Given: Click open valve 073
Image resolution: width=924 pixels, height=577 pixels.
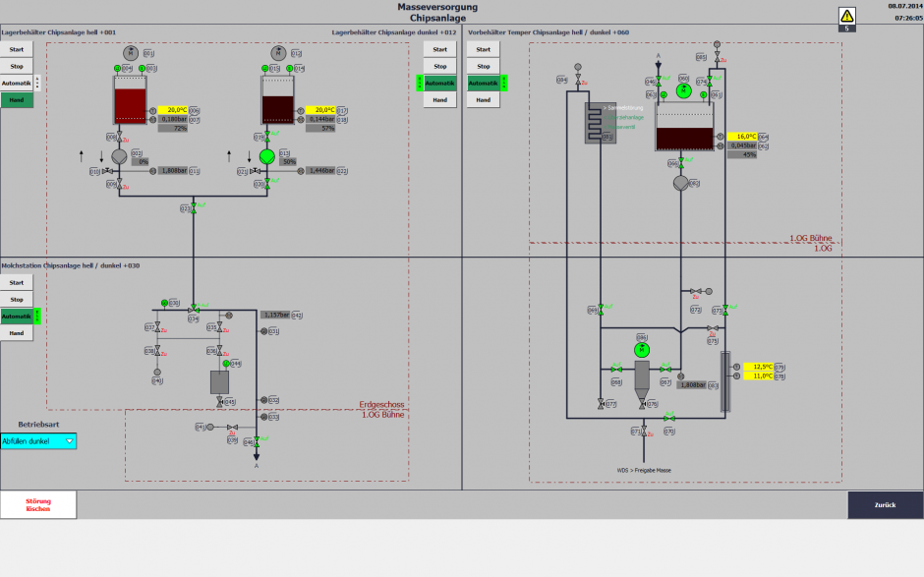Looking at the screenshot, I should tap(725, 310).
